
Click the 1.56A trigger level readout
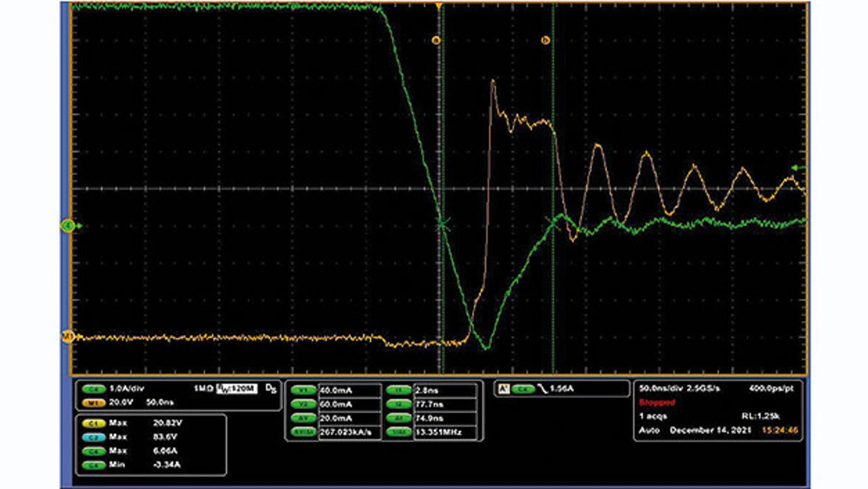[560, 389]
